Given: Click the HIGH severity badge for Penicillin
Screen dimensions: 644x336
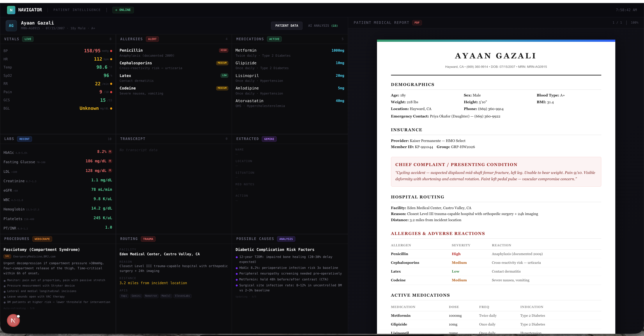Looking at the screenshot, I should point(223,50).
